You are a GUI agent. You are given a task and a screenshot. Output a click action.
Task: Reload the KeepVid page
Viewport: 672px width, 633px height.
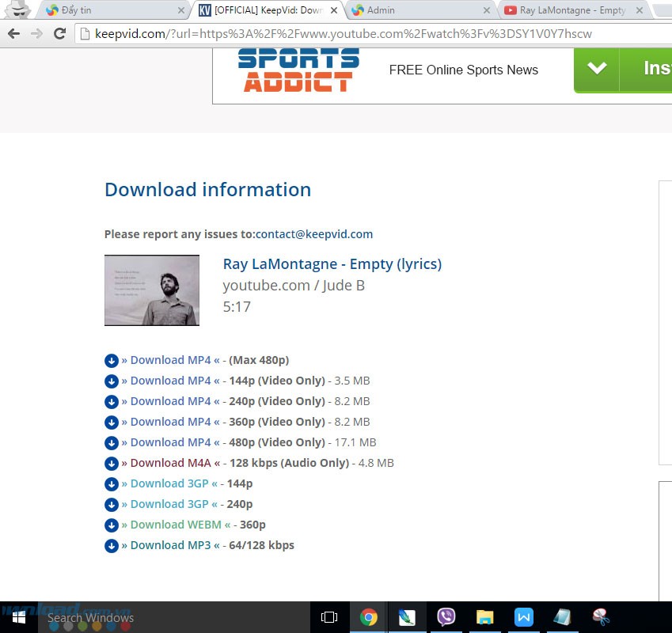click(x=59, y=33)
